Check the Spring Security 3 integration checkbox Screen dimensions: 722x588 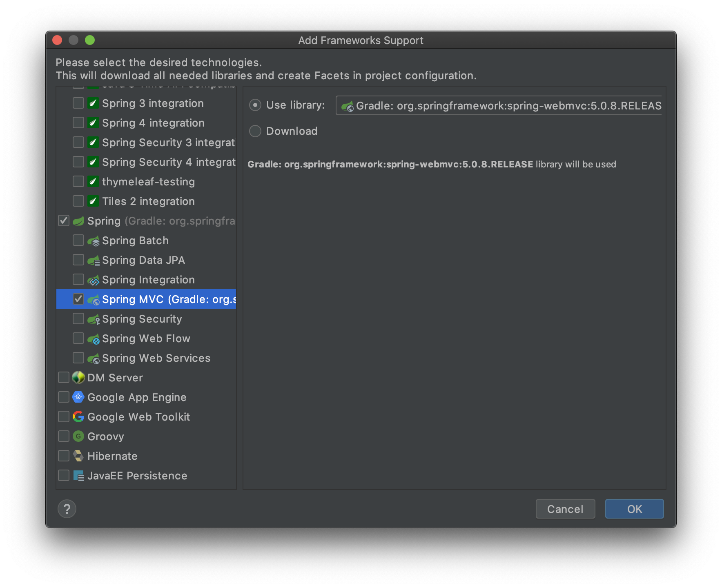[78, 142]
